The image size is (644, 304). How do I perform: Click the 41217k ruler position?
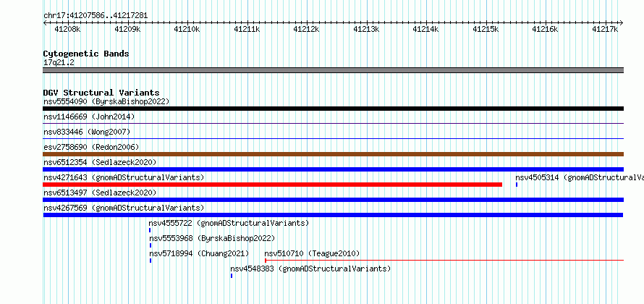606,29
